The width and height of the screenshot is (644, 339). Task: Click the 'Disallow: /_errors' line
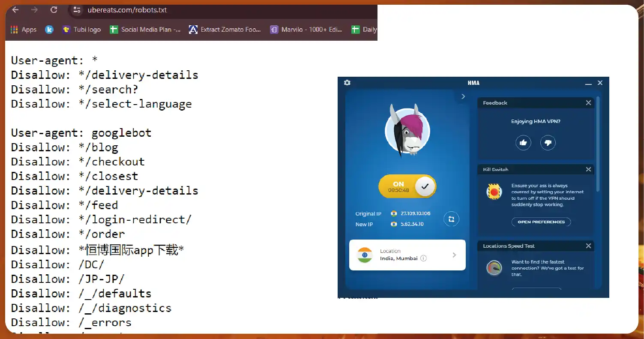click(x=71, y=322)
